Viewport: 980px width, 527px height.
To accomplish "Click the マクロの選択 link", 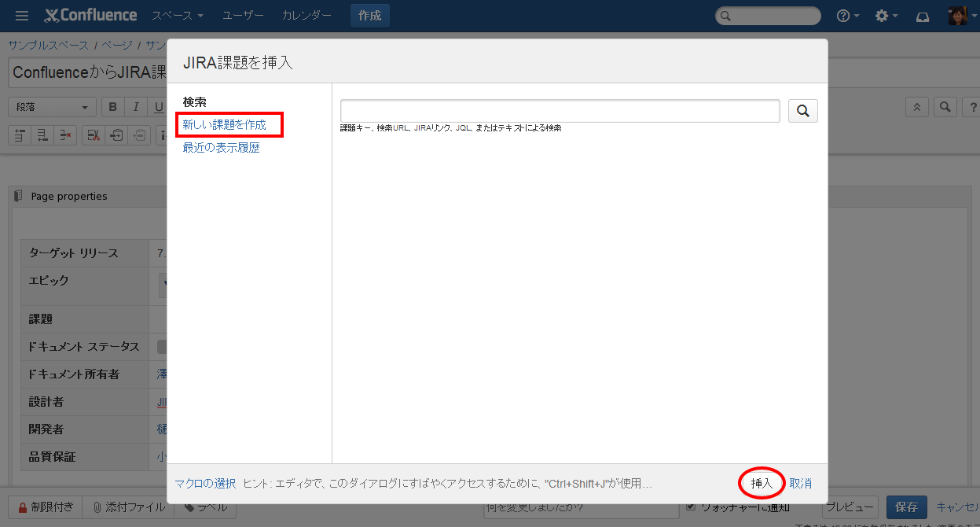I will 205,483.
